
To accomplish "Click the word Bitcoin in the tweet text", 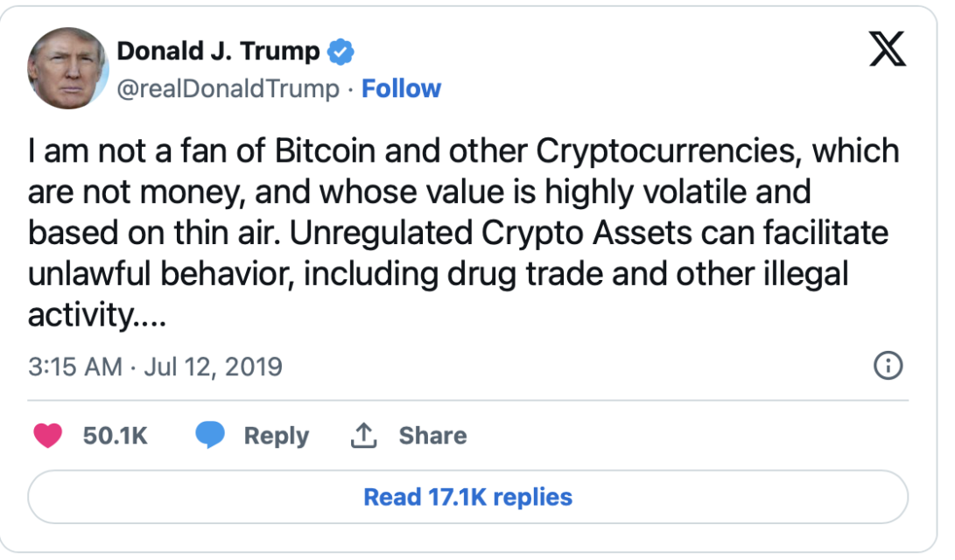I will coord(325,151).
